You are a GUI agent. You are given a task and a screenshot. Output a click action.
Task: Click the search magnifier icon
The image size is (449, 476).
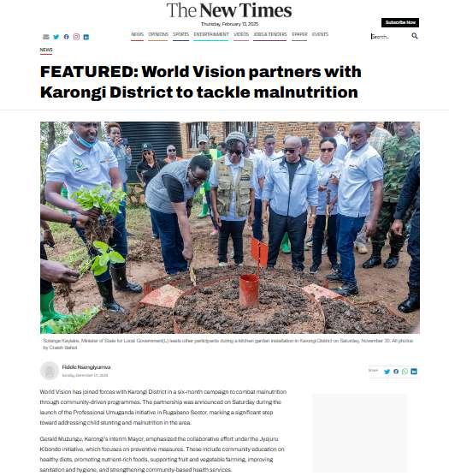coord(415,36)
